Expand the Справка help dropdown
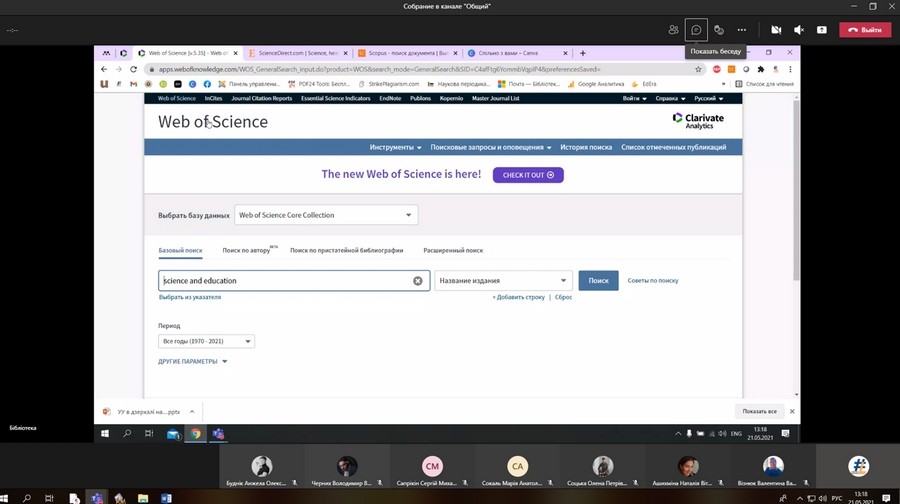Viewport: 900px width, 504px height. coord(670,98)
